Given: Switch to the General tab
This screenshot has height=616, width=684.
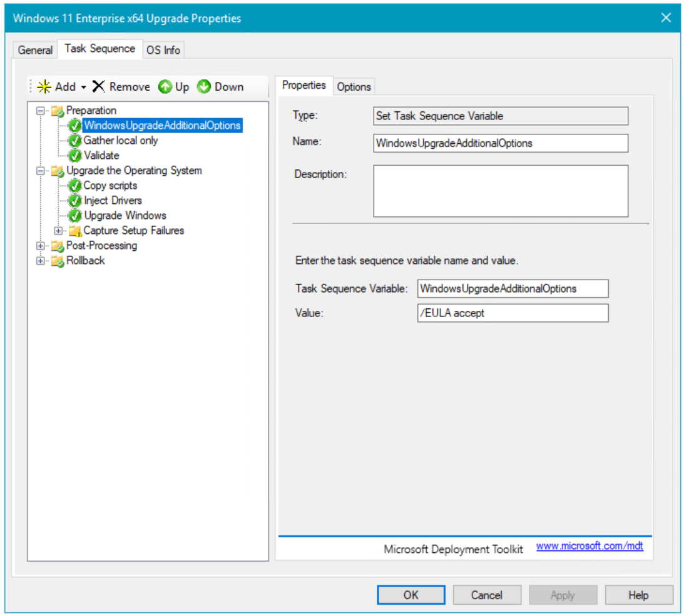Looking at the screenshot, I should [x=35, y=50].
